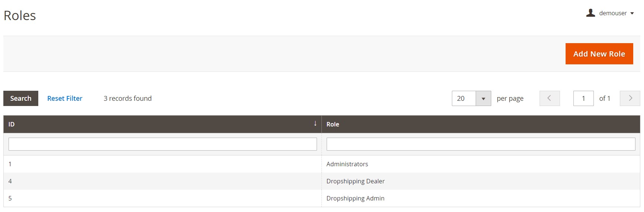Open the demouser account dropdown arrow
Viewport: 644px width, 212px height.
click(x=632, y=13)
